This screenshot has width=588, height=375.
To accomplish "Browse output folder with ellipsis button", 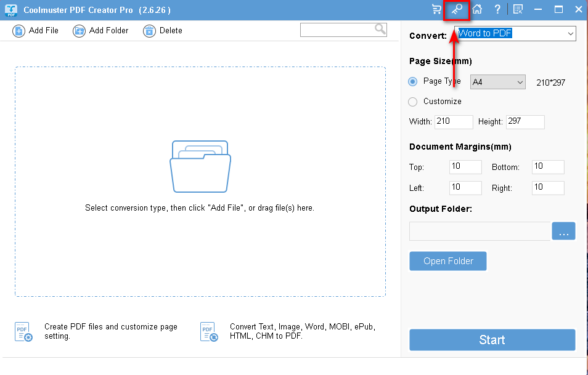I will pos(563,231).
